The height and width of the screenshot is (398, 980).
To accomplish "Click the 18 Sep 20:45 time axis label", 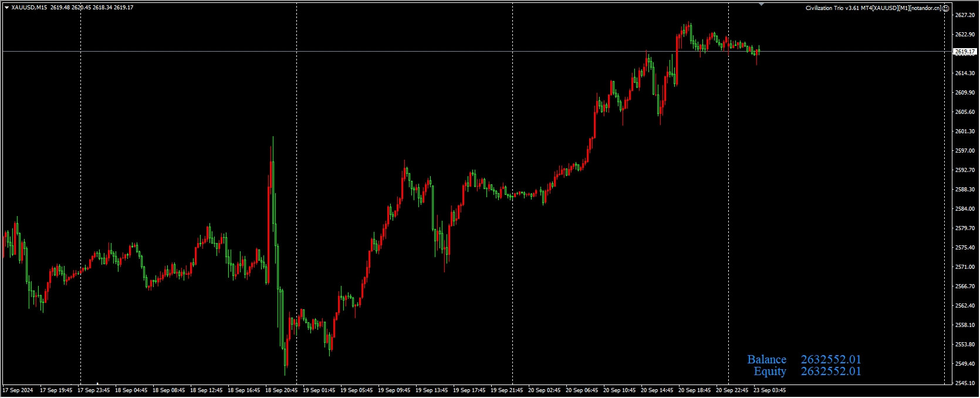I will pyautogui.click(x=282, y=390).
